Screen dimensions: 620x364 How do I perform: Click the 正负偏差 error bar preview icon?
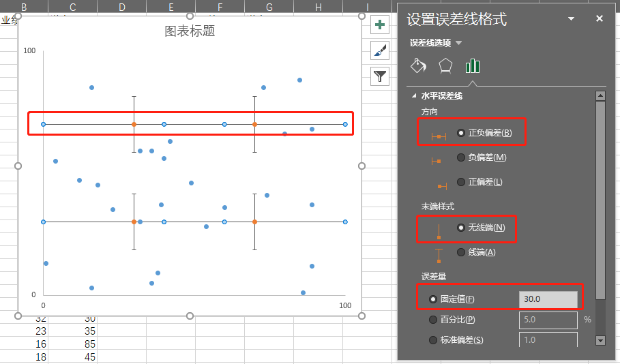pyautogui.click(x=439, y=137)
